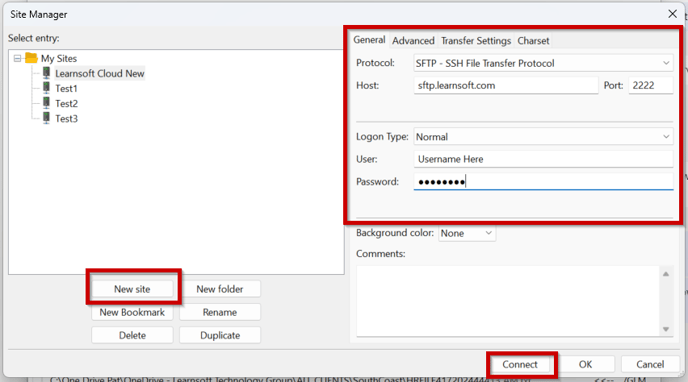The width and height of the screenshot is (688, 382).
Task: Open the Background color dropdown
Action: (x=467, y=233)
